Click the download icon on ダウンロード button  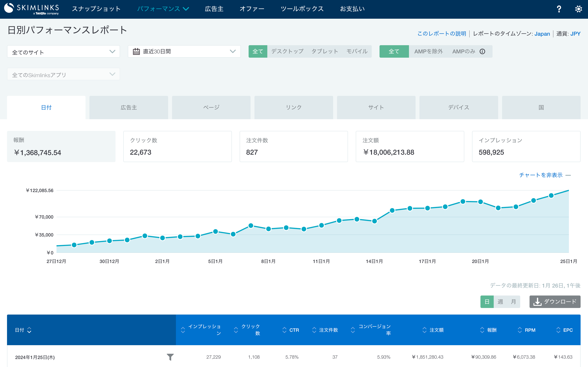[x=538, y=302]
